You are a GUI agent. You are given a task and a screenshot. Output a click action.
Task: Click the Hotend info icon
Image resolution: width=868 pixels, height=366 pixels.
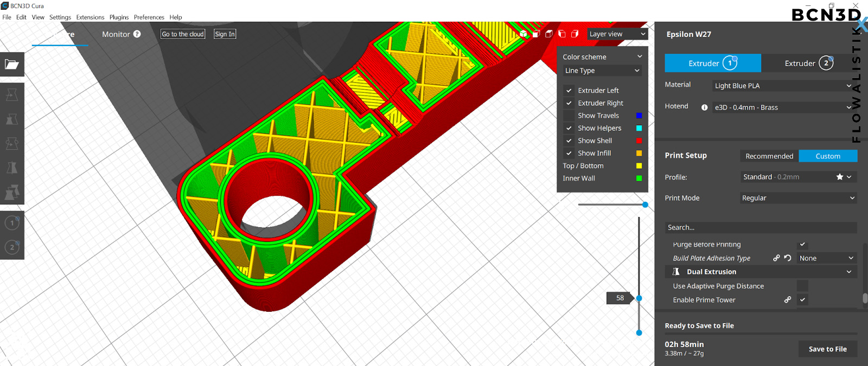click(x=704, y=107)
